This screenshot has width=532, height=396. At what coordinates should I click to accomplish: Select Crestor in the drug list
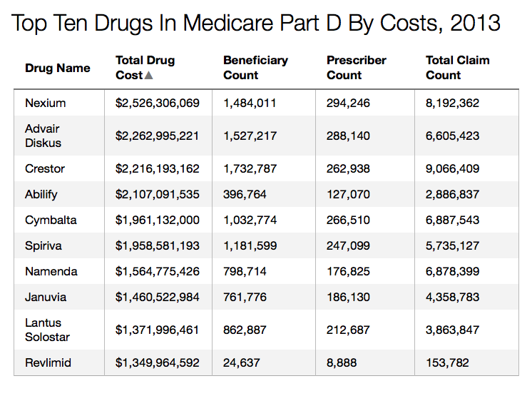45,169
